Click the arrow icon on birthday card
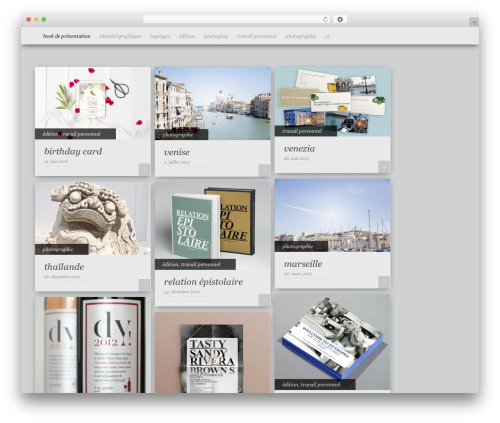The width and height of the screenshot is (500, 423). (x=144, y=170)
